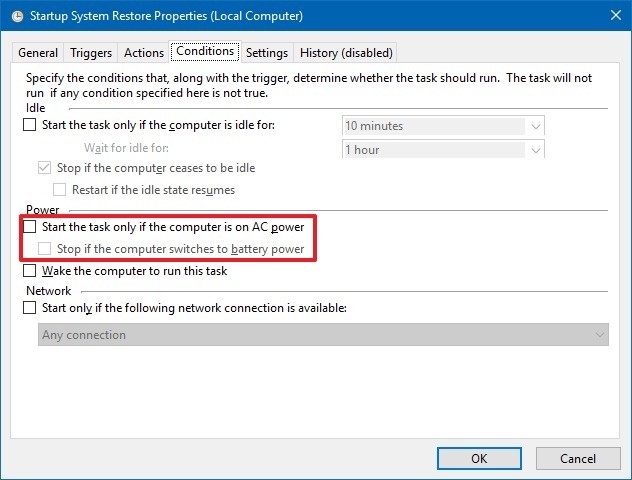Open the 1 hour wait-for-idle dropdown
Viewport: 632px width, 480px height.
443,150
